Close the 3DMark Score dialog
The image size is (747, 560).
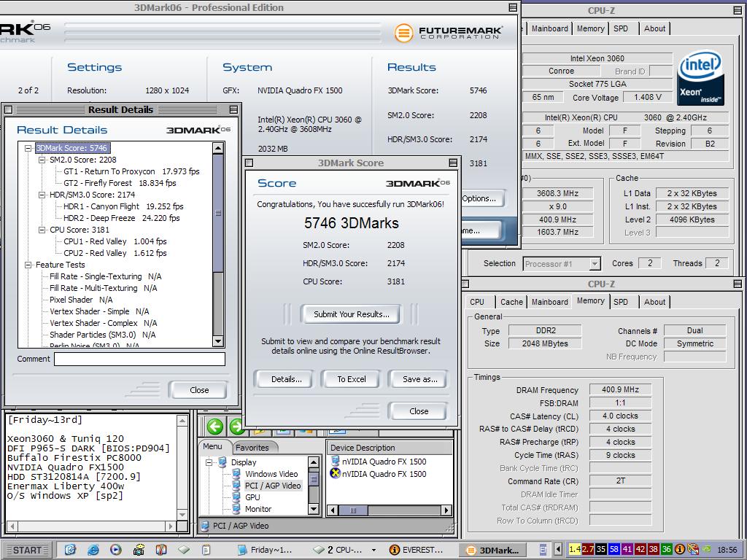[x=419, y=411]
